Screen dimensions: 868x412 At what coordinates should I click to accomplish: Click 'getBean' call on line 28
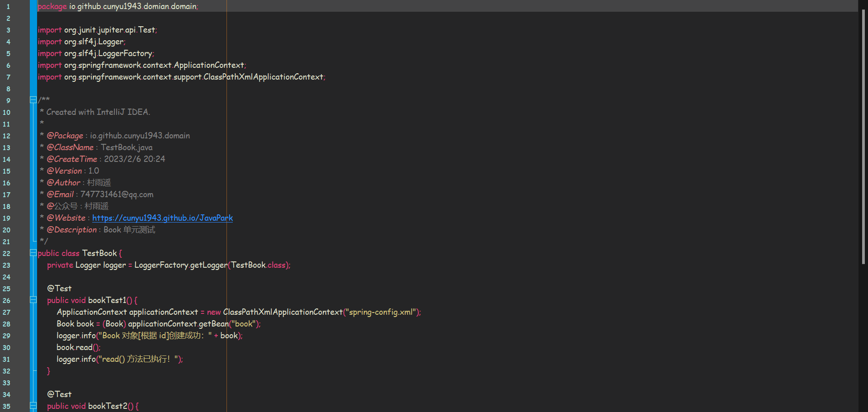tap(213, 324)
